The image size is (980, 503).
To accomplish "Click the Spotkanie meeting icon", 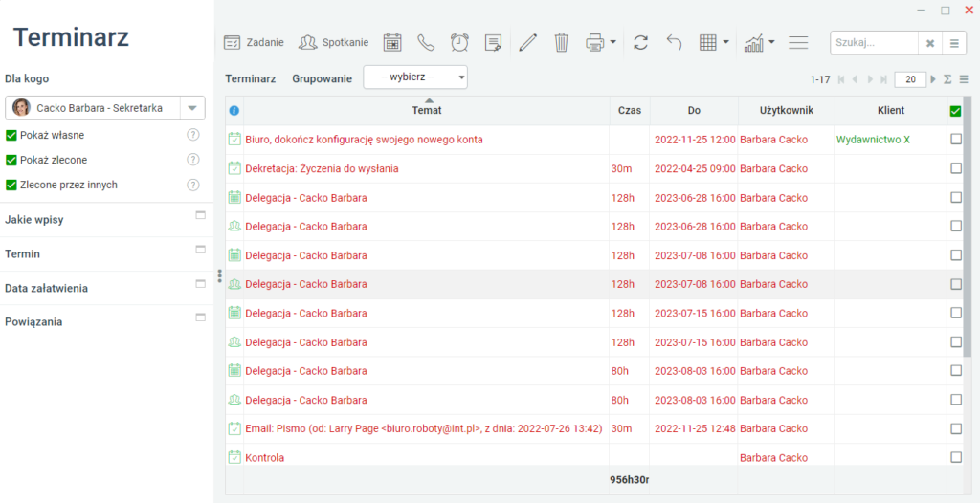I will coord(307,42).
